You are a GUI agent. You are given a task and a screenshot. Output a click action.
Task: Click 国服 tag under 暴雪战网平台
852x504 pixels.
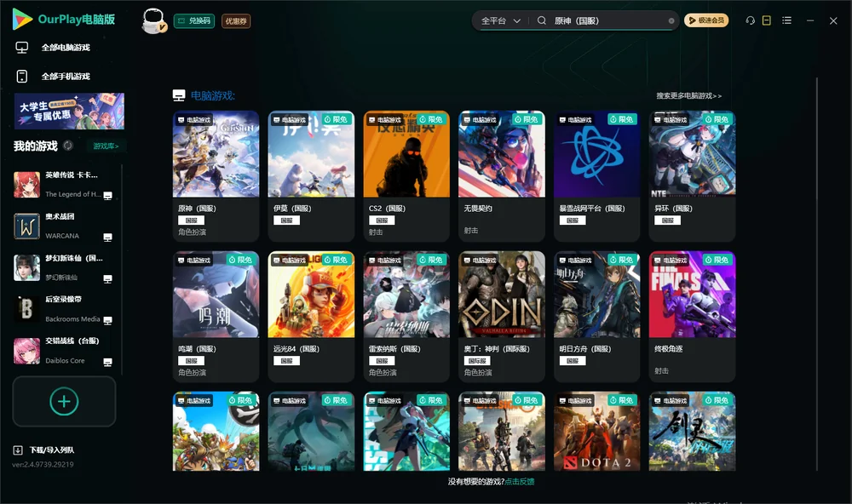[573, 220]
